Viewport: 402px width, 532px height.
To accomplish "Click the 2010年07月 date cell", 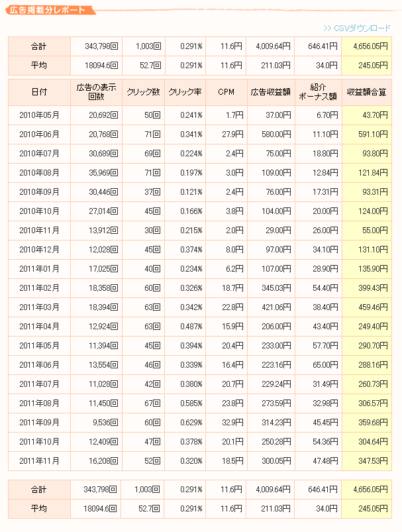I will point(39,154).
